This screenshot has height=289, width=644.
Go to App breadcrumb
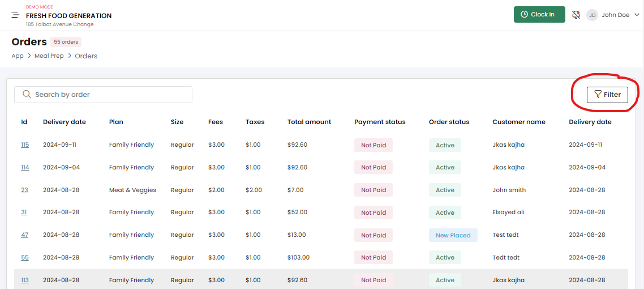click(17, 56)
